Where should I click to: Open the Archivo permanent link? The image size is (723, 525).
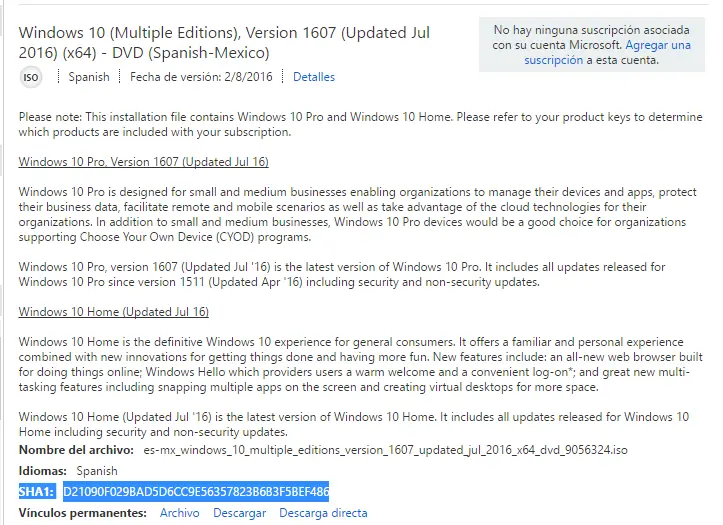tap(179, 513)
